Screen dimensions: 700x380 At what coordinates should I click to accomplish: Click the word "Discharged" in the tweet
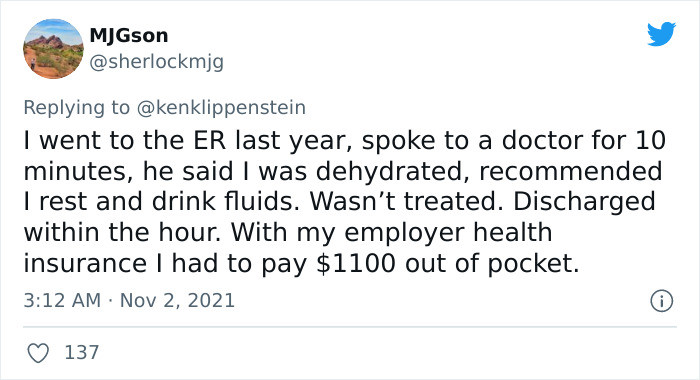click(584, 202)
